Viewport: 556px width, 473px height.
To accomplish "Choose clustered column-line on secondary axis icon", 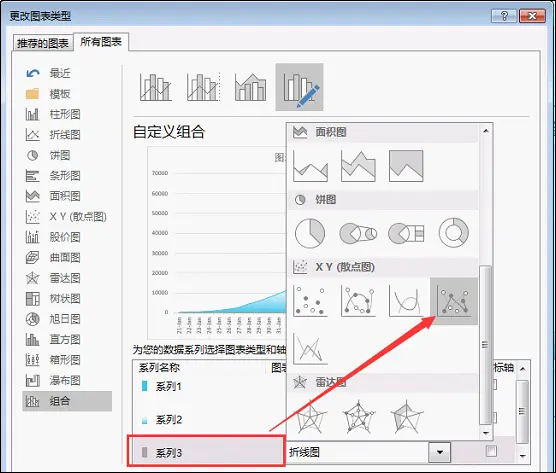I will pyautogui.click(x=204, y=87).
